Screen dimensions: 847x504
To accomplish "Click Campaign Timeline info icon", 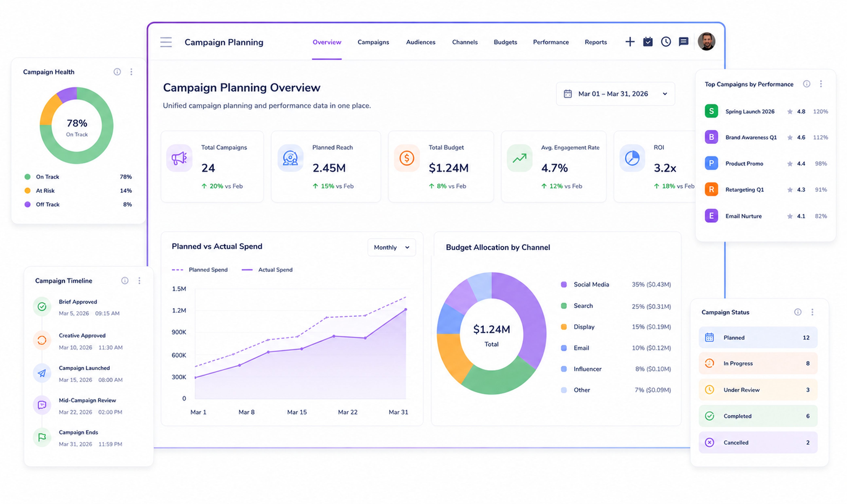I will pyautogui.click(x=125, y=281).
